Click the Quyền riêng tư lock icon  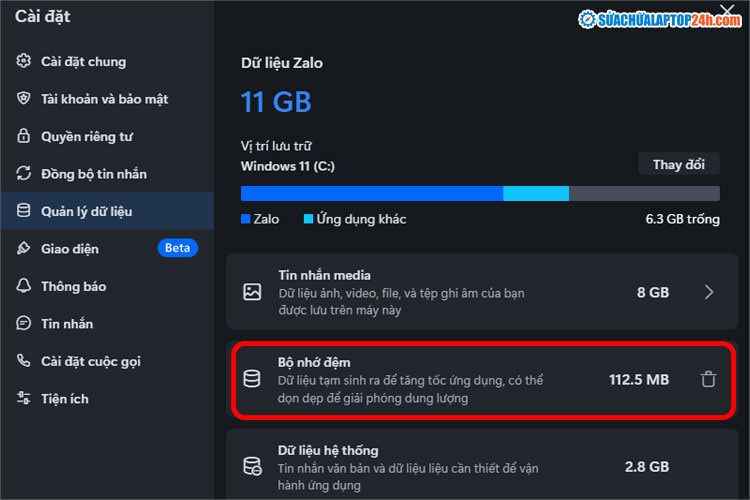tap(24, 136)
